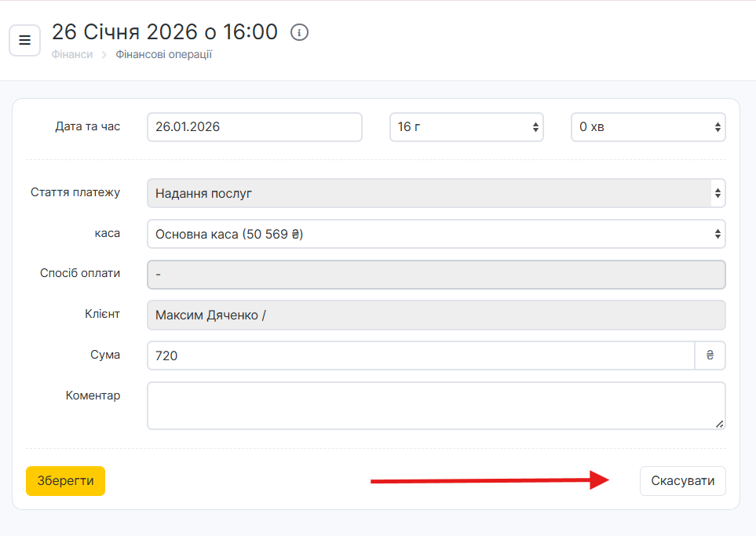Click the resize handle of the Коментар box
Screen dimensions: 756x536
pos(719,424)
